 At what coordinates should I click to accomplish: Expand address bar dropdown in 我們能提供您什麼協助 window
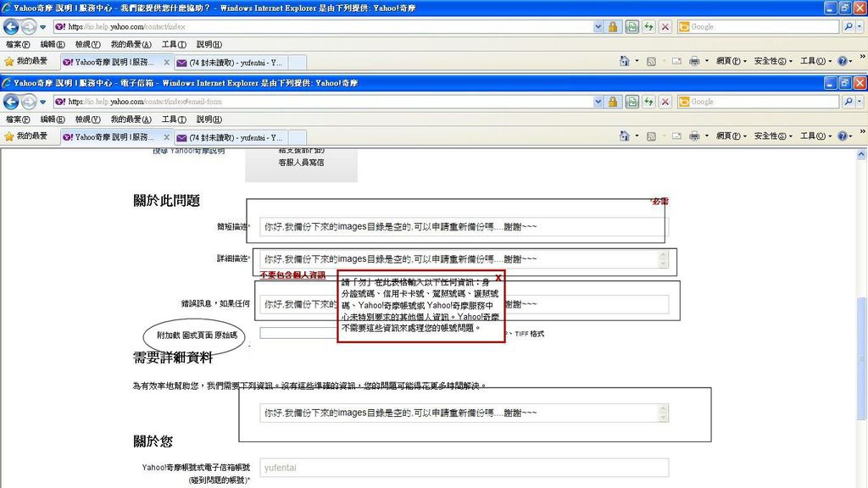point(598,26)
